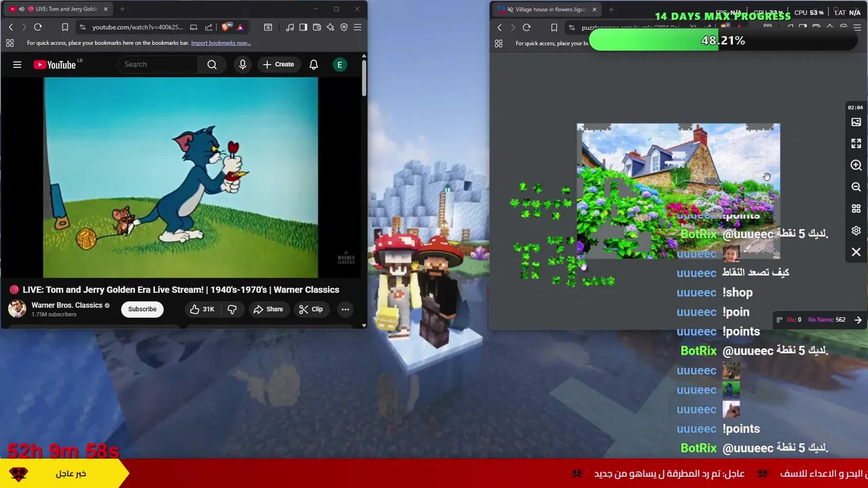The height and width of the screenshot is (488, 868).
Task: Expand the puzzle scoreboard arrow
Action: point(858,320)
